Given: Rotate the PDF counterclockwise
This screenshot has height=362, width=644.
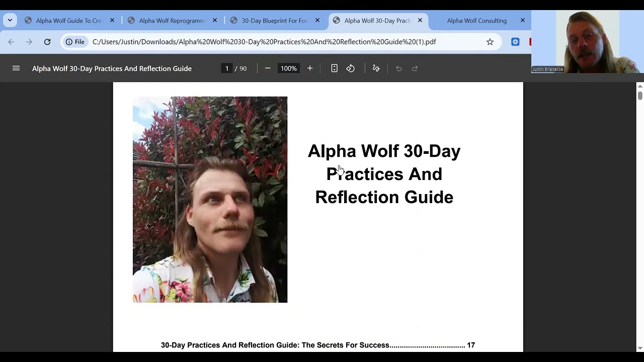Looking at the screenshot, I should [351, 68].
